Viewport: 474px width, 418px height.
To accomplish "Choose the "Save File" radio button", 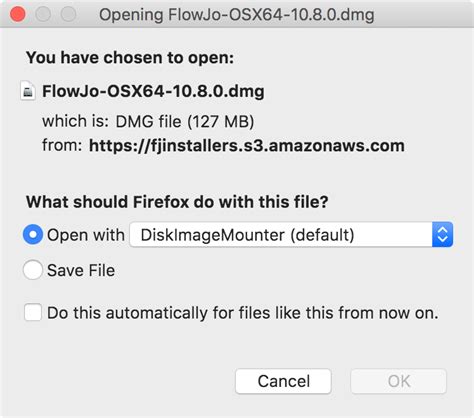I will click(x=33, y=270).
